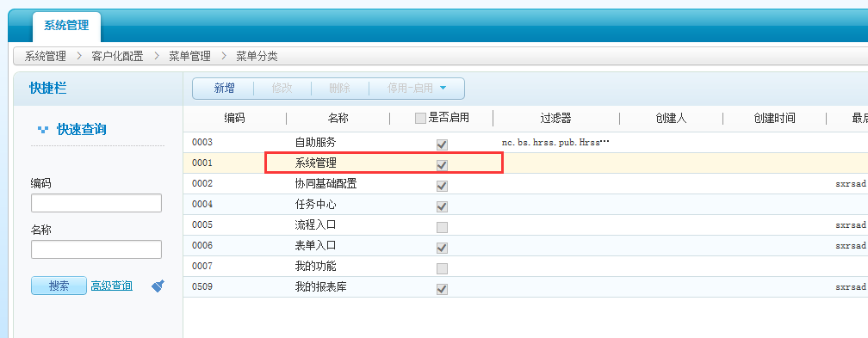Screen dimensions: 868x338
Task: Click 客户化配置 in the breadcrumb
Action: [117, 56]
